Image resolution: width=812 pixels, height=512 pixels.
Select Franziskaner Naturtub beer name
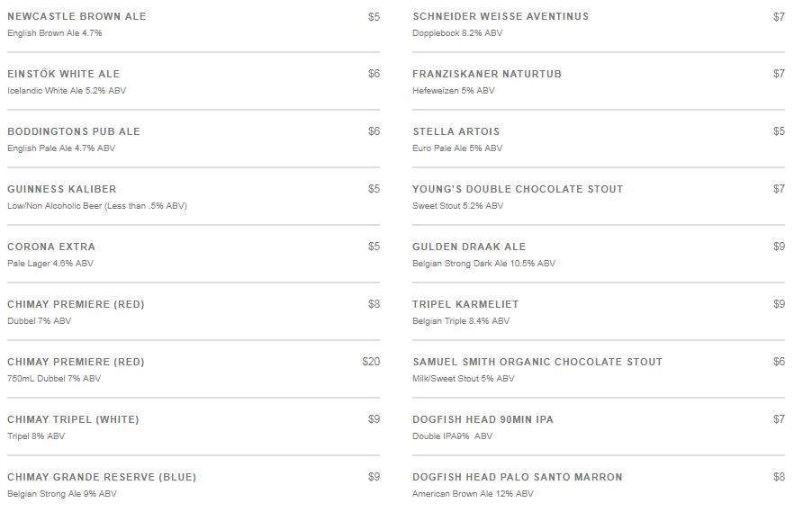tap(487, 74)
